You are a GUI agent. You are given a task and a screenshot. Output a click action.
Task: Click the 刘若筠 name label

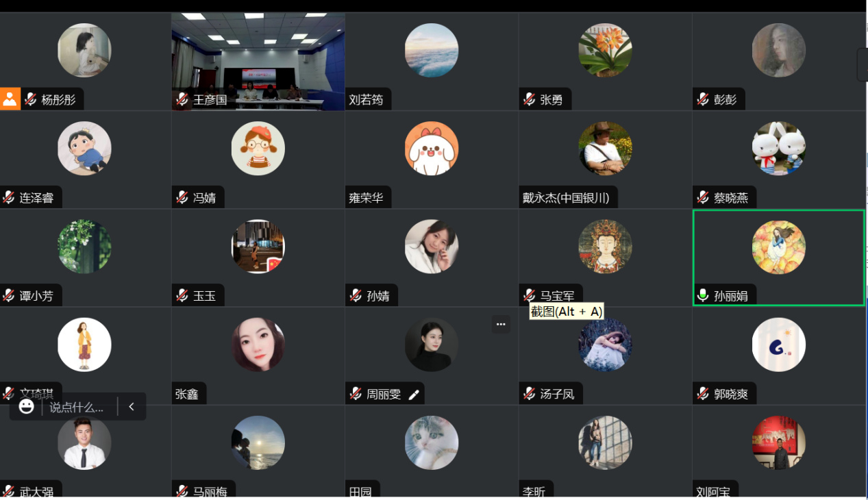click(366, 100)
